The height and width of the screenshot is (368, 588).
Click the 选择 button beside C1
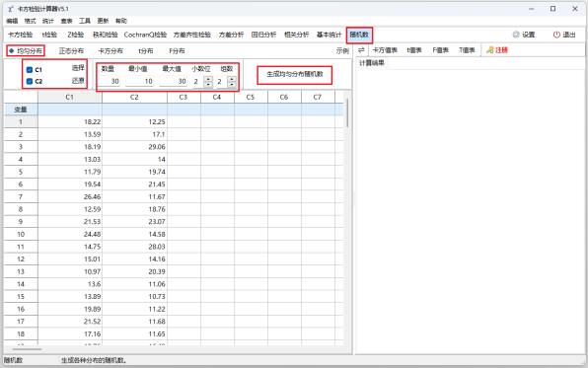click(x=78, y=68)
